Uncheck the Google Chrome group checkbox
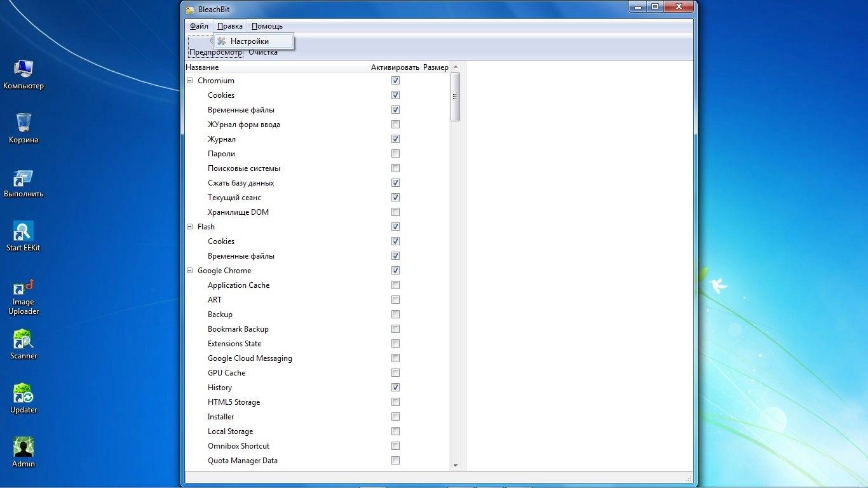 (395, 271)
